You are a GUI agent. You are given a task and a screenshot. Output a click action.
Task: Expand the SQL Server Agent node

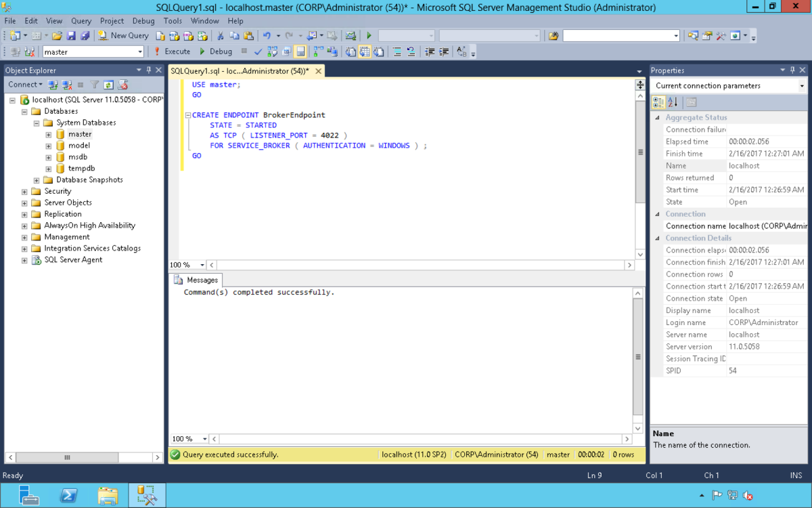[25, 260]
